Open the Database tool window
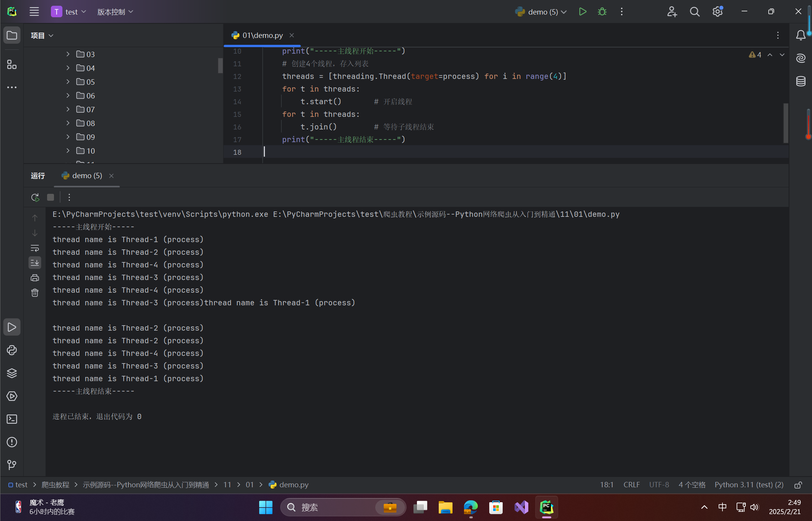Image resolution: width=812 pixels, height=521 pixels. pos(801,81)
